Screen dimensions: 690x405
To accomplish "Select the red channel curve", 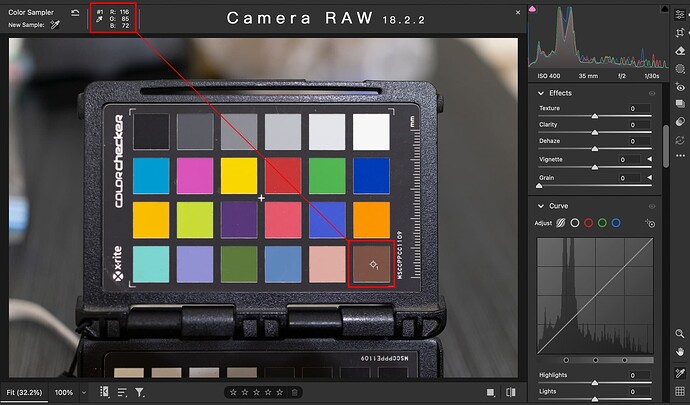I will click(x=588, y=223).
